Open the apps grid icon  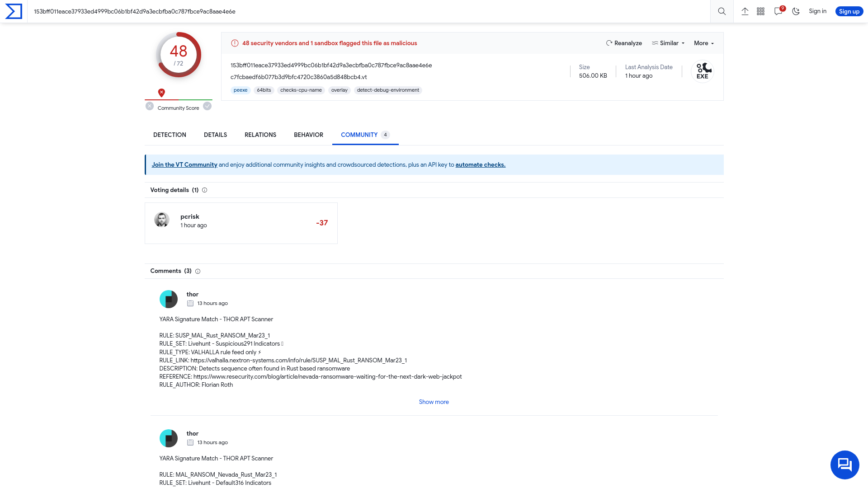pyautogui.click(x=761, y=11)
